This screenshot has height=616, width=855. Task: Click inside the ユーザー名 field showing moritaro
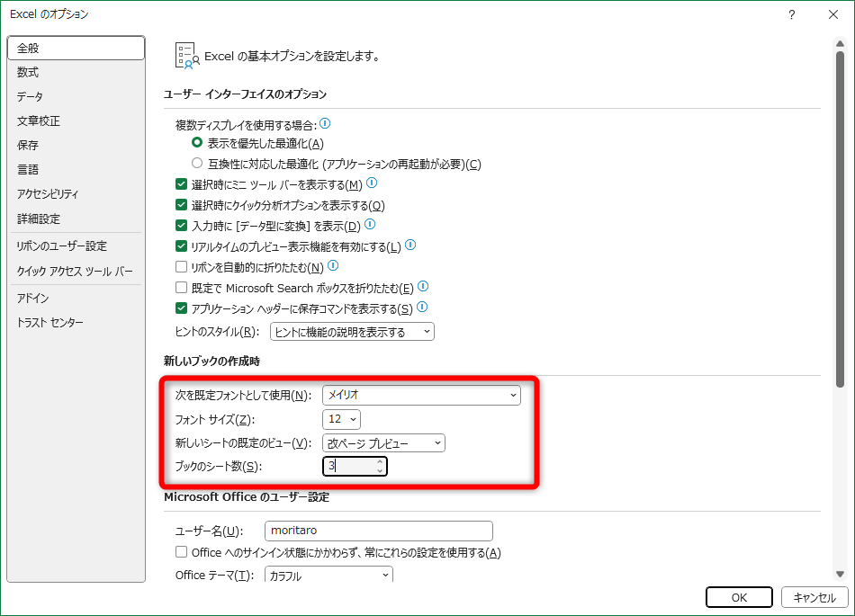pyautogui.click(x=378, y=531)
